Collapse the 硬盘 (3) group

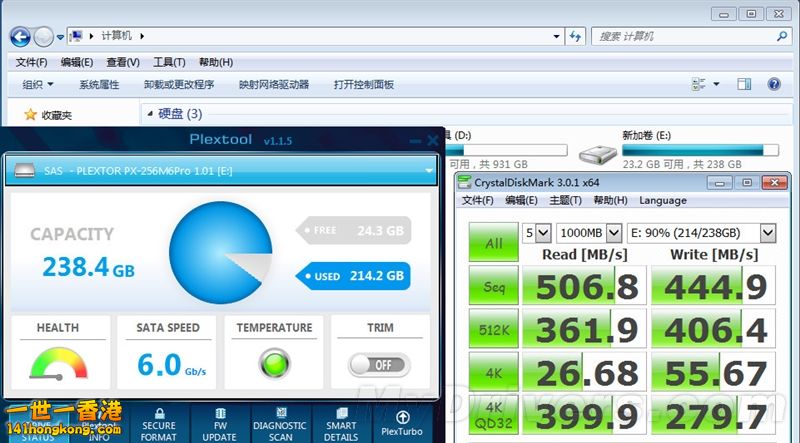150,114
